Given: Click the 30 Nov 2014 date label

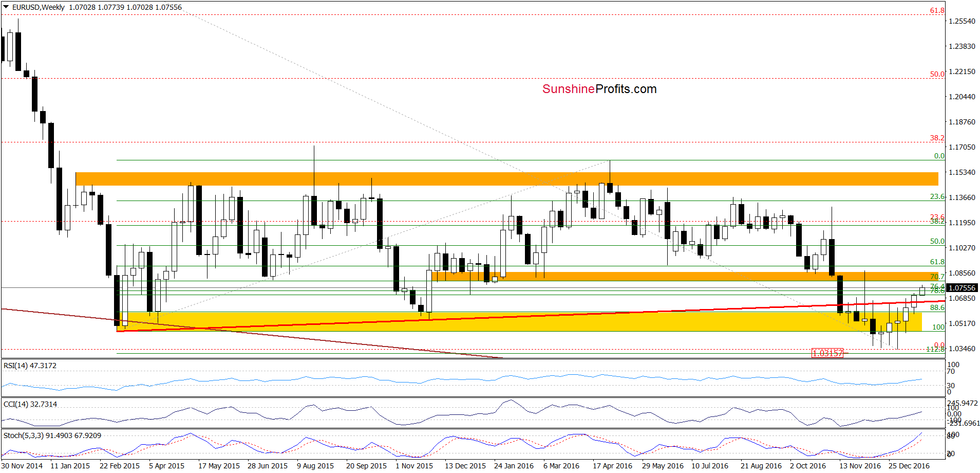Looking at the screenshot, I should pyautogui.click(x=22, y=466).
